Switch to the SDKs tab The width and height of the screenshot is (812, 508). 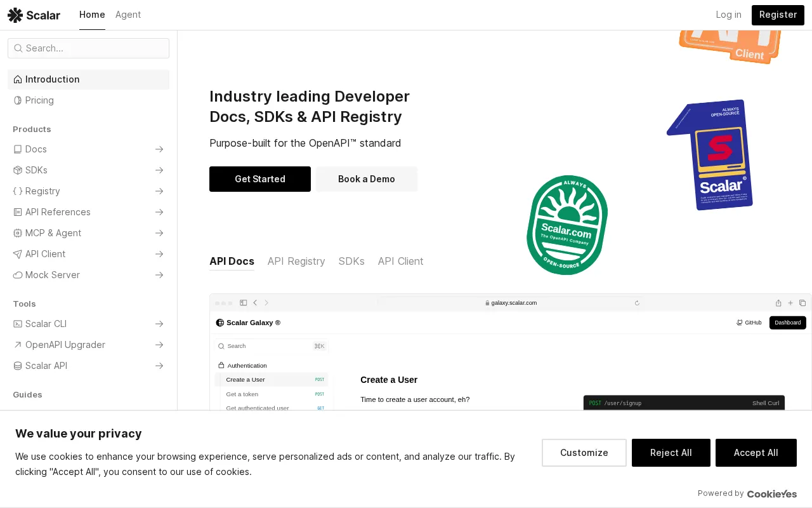pos(351,261)
